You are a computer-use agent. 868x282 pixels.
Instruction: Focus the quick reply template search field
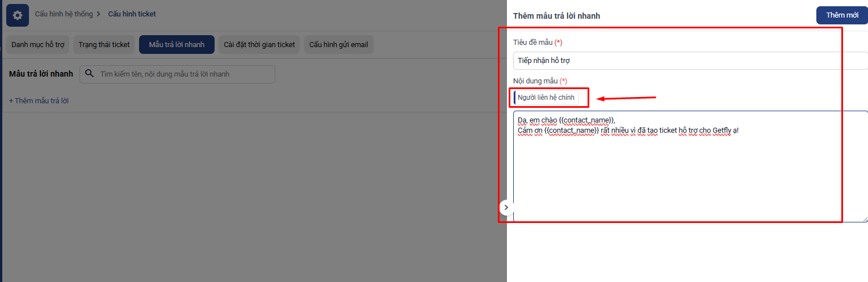tap(184, 74)
